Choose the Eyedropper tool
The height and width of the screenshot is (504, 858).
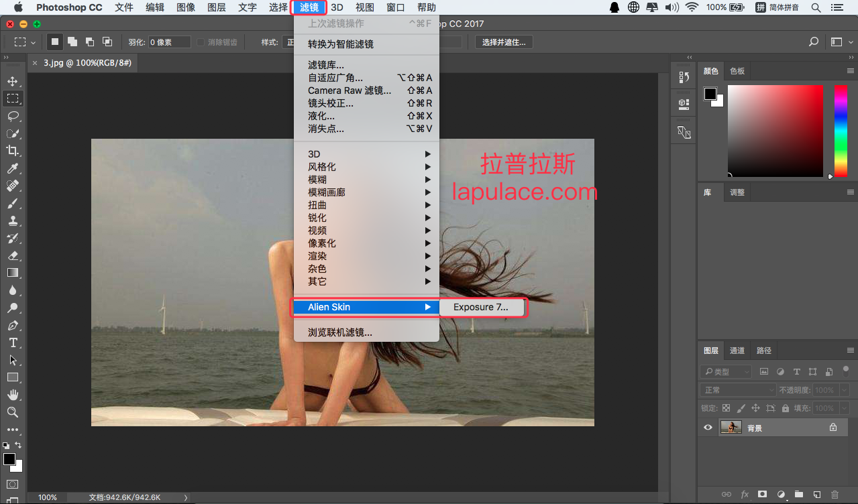pyautogui.click(x=12, y=168)
